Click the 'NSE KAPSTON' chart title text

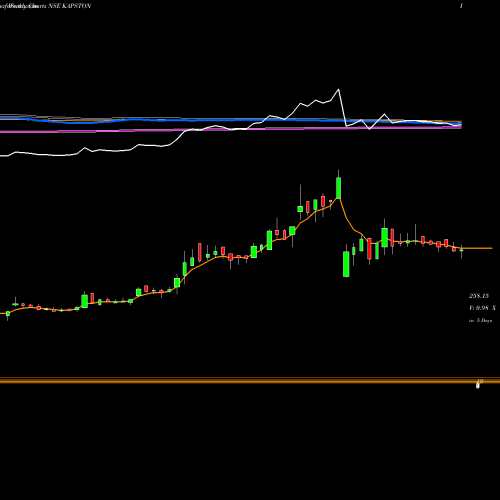[x=69, y=6]
